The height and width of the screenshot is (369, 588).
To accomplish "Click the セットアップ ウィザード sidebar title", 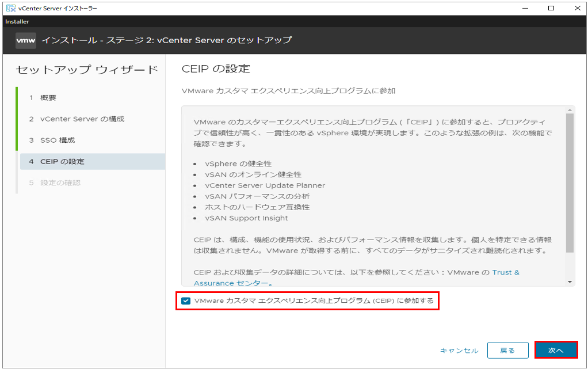I will (87, 70).
